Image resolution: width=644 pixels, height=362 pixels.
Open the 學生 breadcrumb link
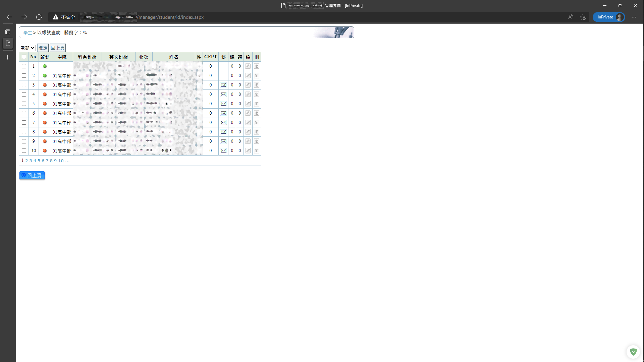pyautogui.click(x=28, y=33)
